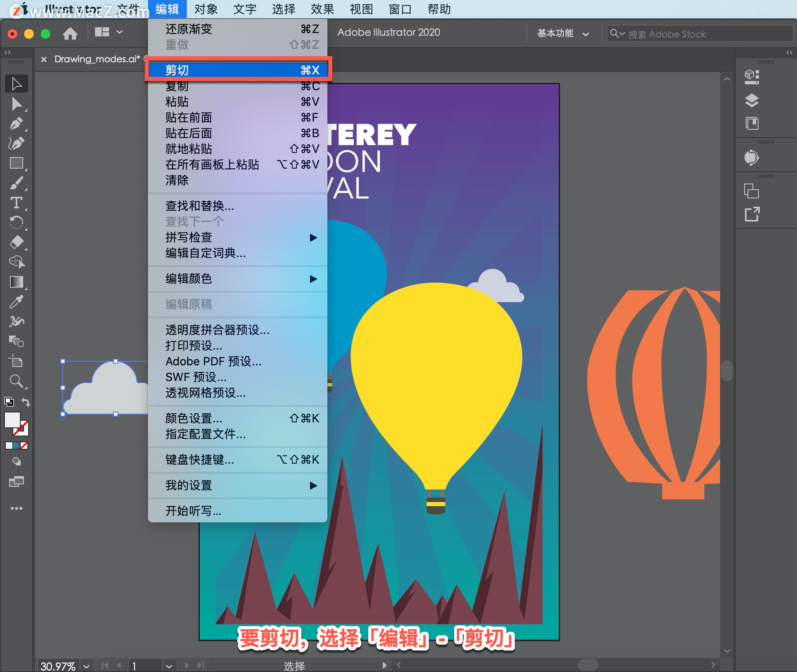Viewport: 797px width, 672px height.
Task: Select the Pen tool in toolbar
Action: (x=16, y=123)
